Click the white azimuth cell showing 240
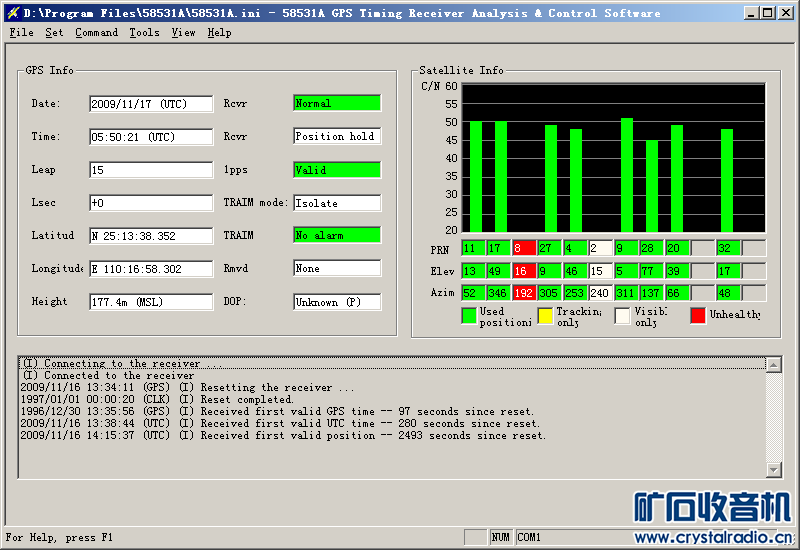Image resolution: width=800 pixels, height=550 pixels. [x=601, y=293]
